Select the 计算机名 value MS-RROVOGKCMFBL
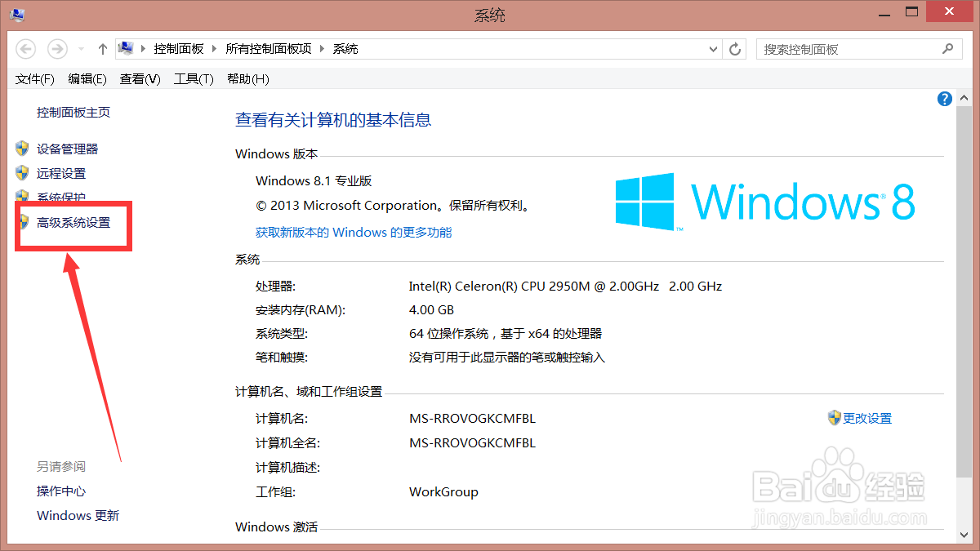 pos(472,419)
